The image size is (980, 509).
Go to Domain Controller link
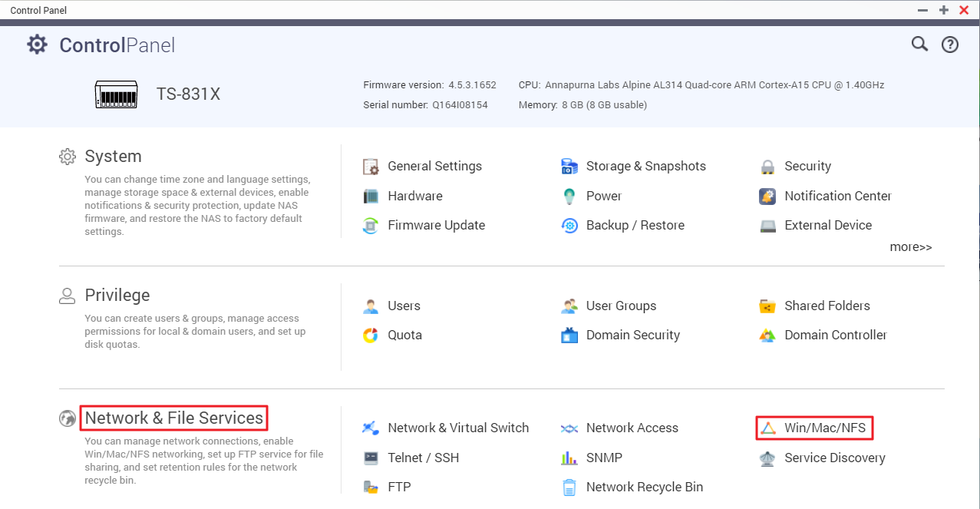pos(836,335)
